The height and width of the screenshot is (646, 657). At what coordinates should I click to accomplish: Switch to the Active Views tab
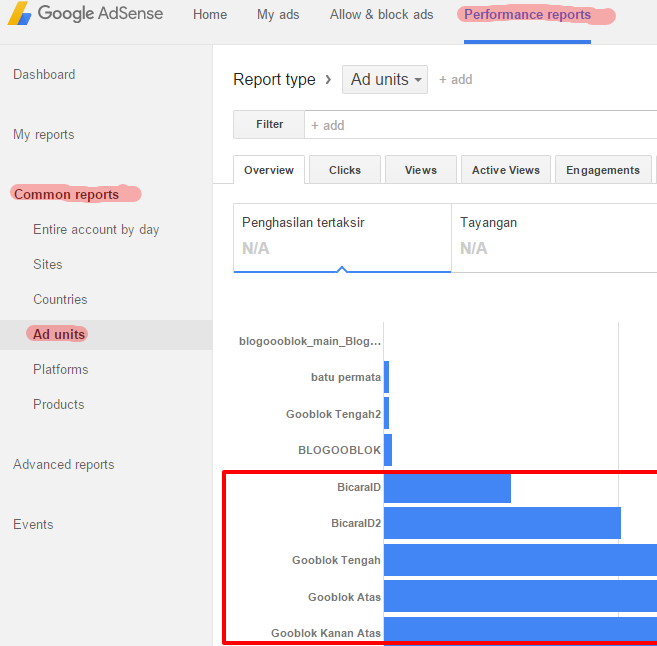point(506,170)
